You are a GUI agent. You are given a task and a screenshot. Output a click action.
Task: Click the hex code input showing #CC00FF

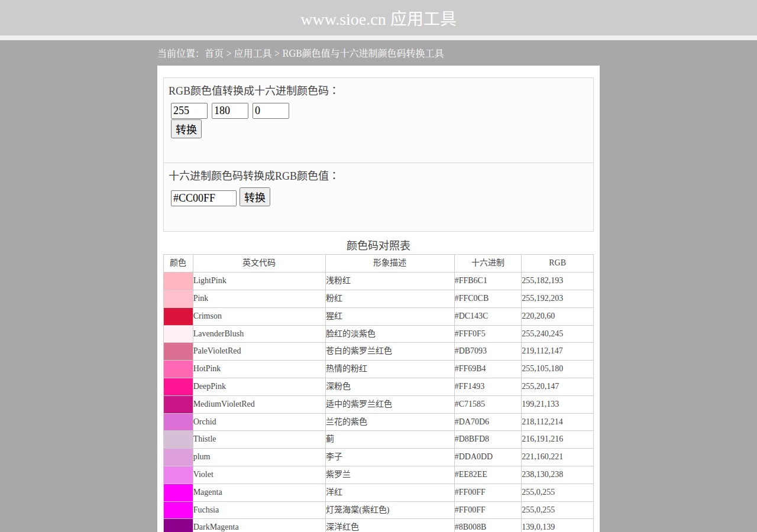203,198
